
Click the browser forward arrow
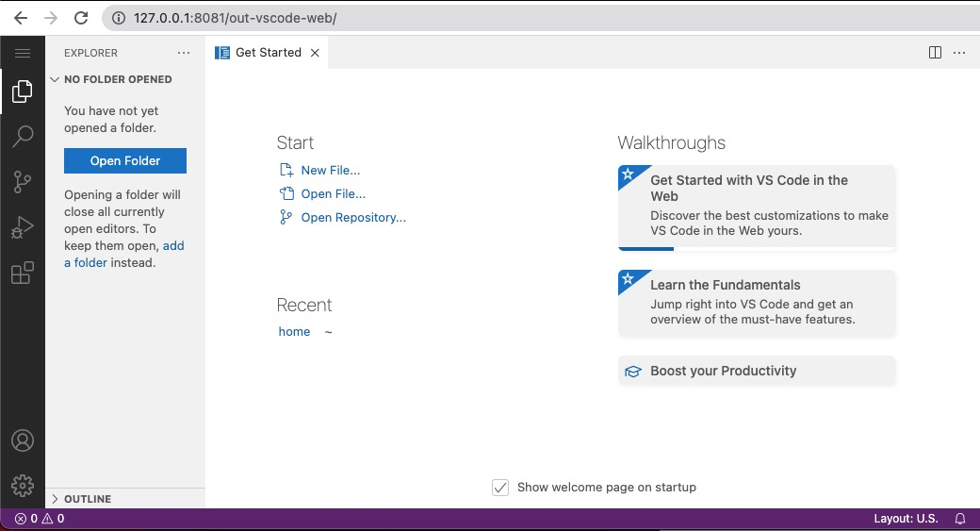click(x=51, y=18)
